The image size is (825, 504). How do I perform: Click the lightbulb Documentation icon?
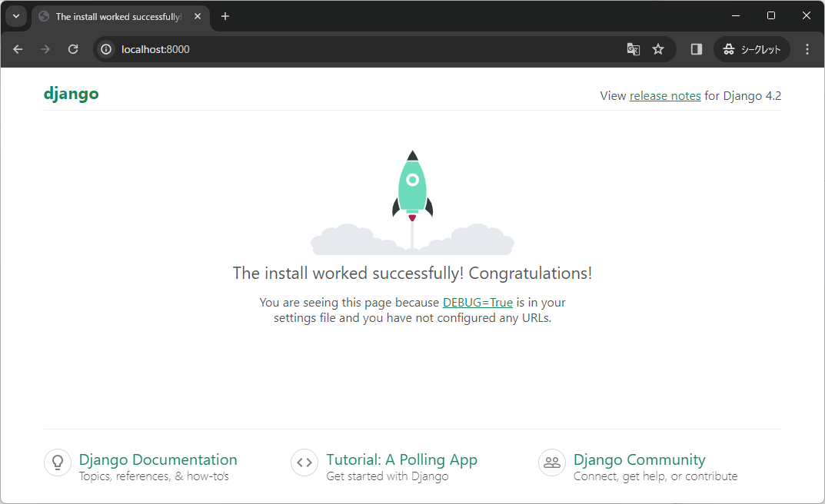click(58, 463)
